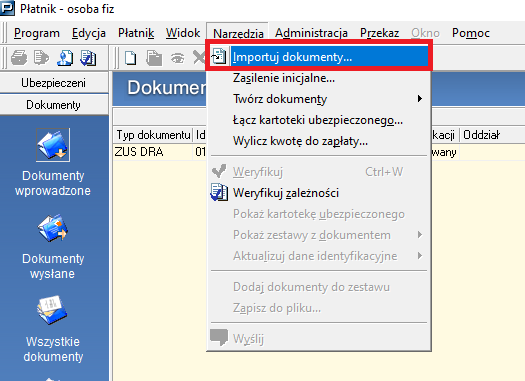Screen dimensions: 525x381
Task: Open the Widok menu
Action: pyautogui.click(x=183, y=33)
